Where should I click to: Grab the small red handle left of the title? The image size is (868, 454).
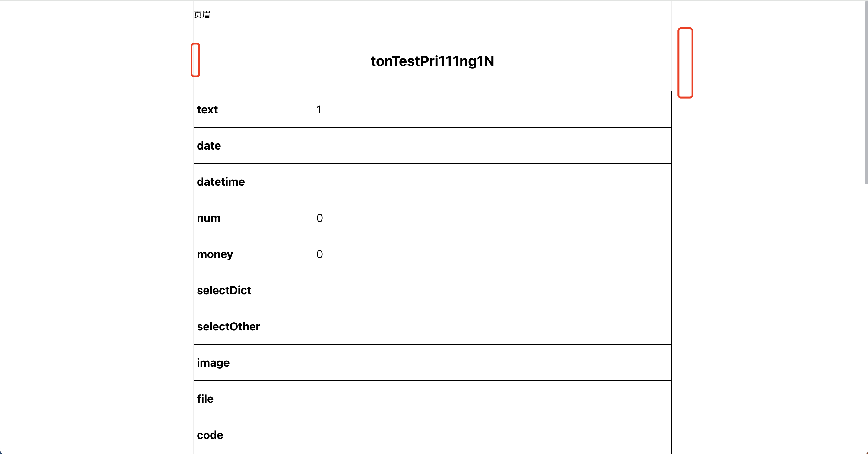[195, 60]
